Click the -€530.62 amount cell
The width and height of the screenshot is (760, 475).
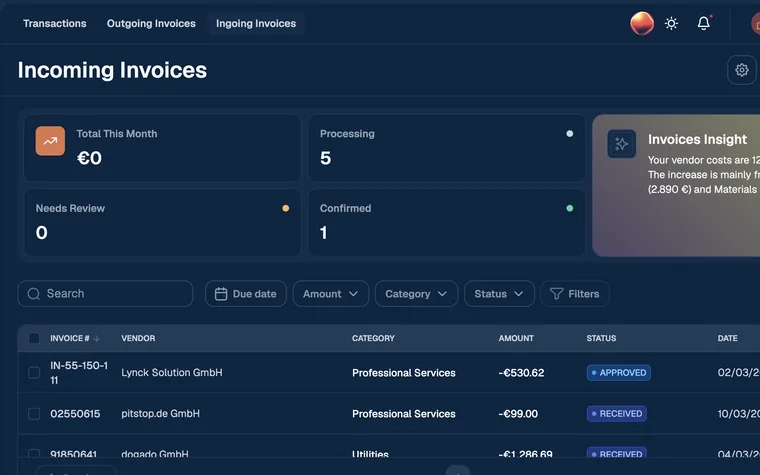click(521, 373)
